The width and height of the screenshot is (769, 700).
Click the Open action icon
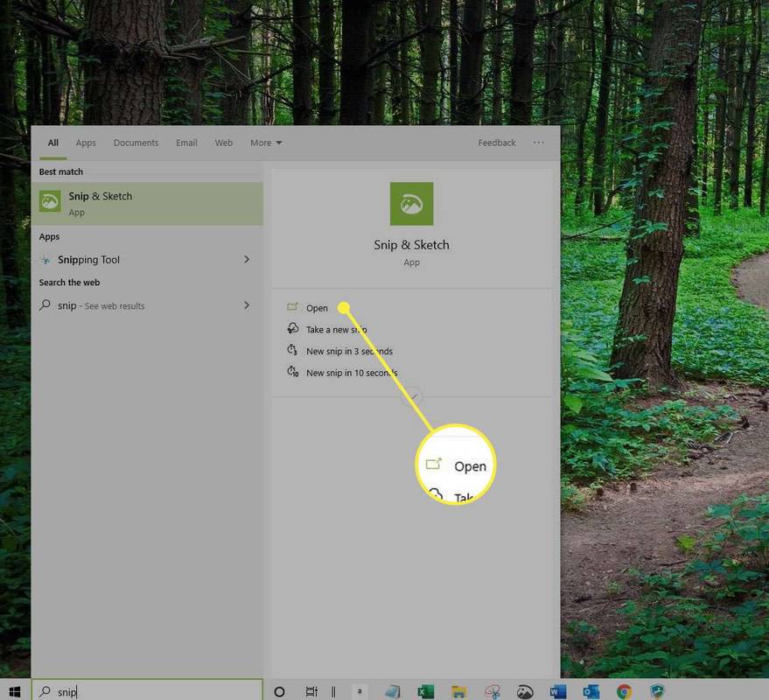coord(293,306)
